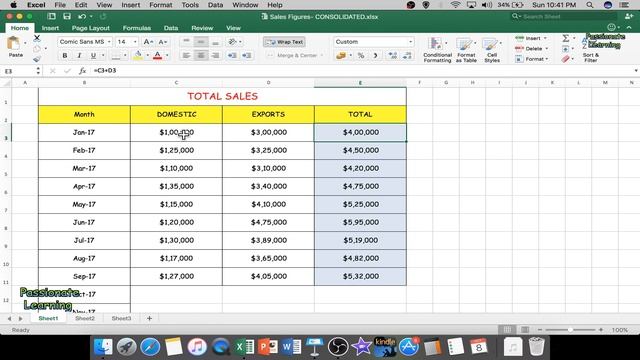Open the font name dropdown
The height and width of the screenshot is (360, 640).
tap(109, 42)
